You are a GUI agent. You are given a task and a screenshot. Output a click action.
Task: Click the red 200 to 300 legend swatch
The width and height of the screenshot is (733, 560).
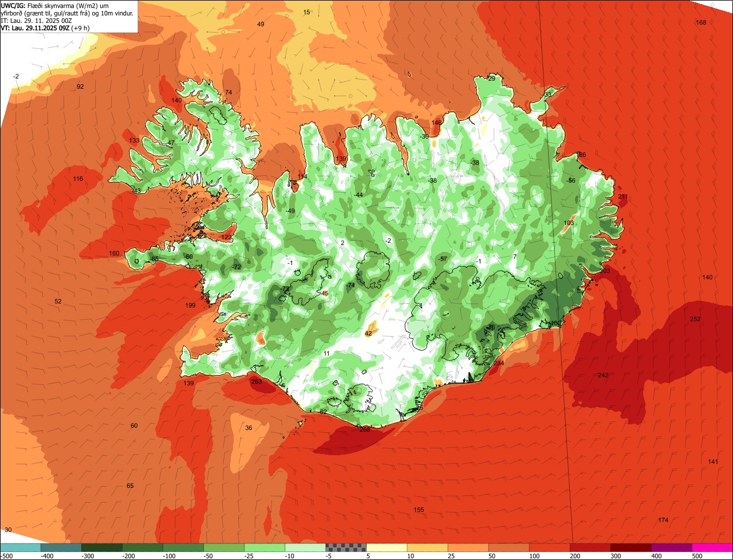[x=590, y=547]
